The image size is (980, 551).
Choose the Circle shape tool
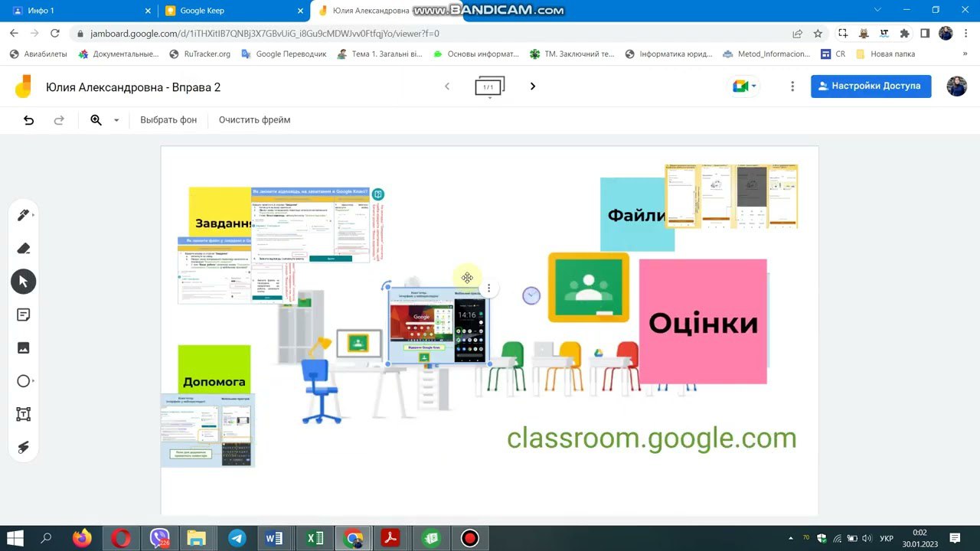[24, 381]
